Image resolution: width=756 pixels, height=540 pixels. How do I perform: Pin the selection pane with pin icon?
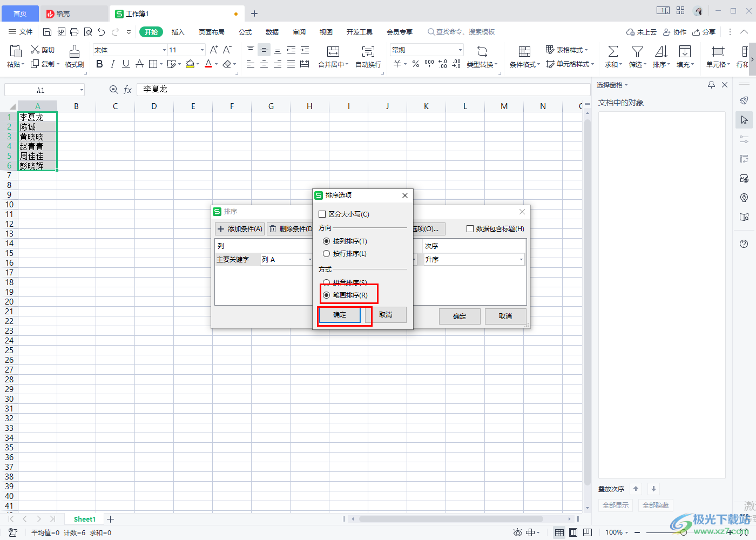711,85
